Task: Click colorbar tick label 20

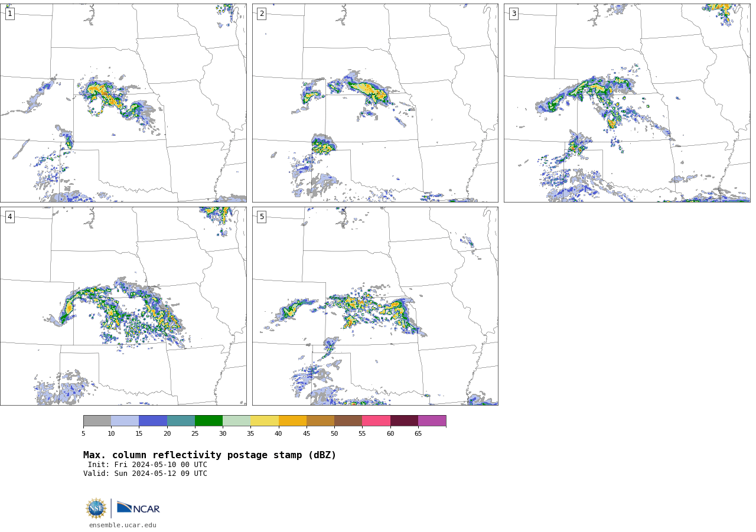Action: 167,434
